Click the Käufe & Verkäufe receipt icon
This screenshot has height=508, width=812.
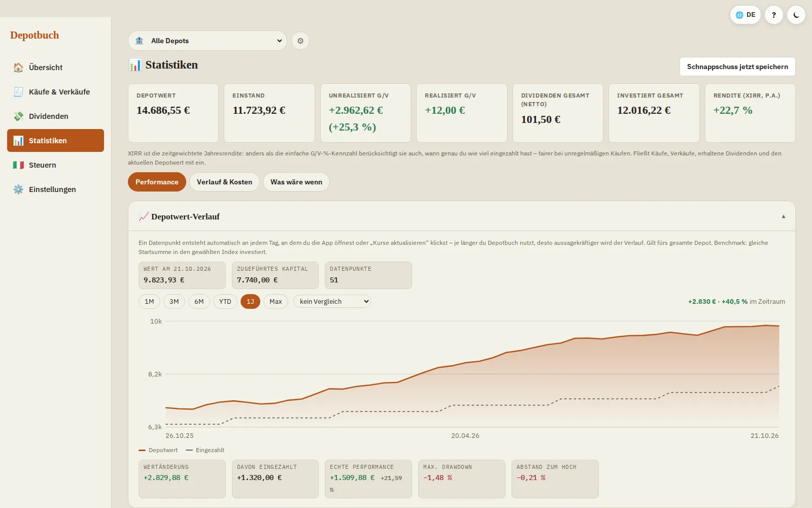tap(18, 92)
